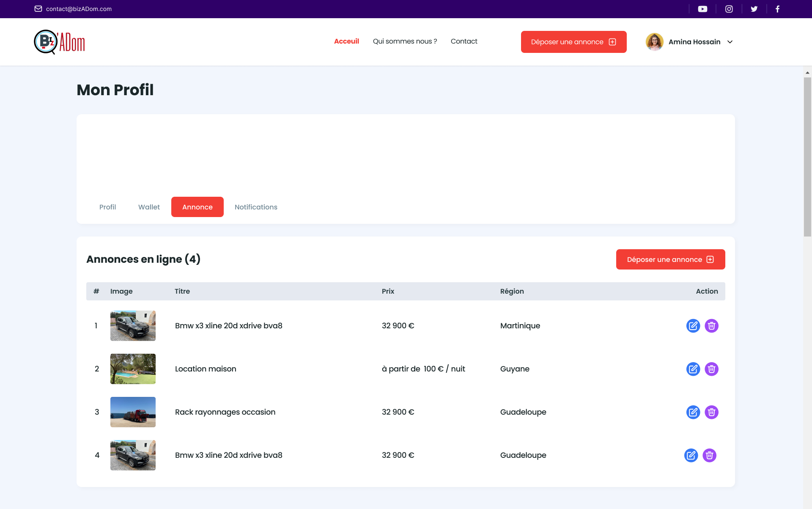Open the Instagram social icon
Screen dimensions: 812x509
[x=729, y=9]
